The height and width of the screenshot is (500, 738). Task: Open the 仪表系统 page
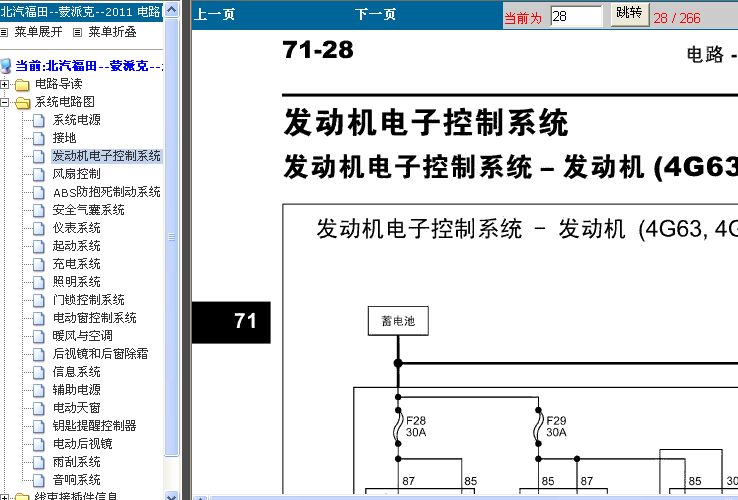[76, 228]
